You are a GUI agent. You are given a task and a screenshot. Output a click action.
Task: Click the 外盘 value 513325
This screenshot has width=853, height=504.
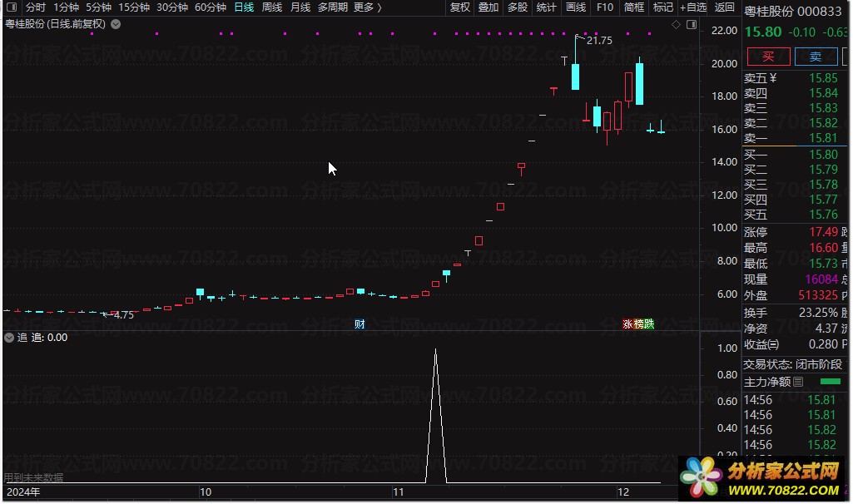pos(818,295)
